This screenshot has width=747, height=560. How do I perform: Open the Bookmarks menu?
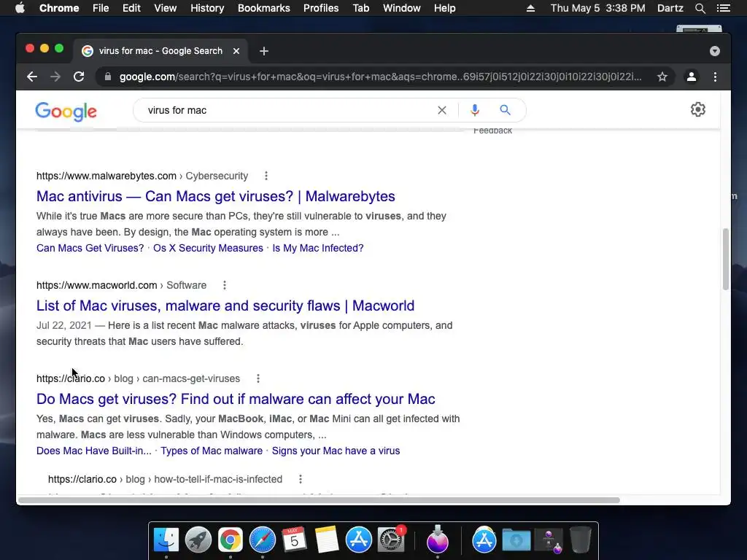click(264, 8)
